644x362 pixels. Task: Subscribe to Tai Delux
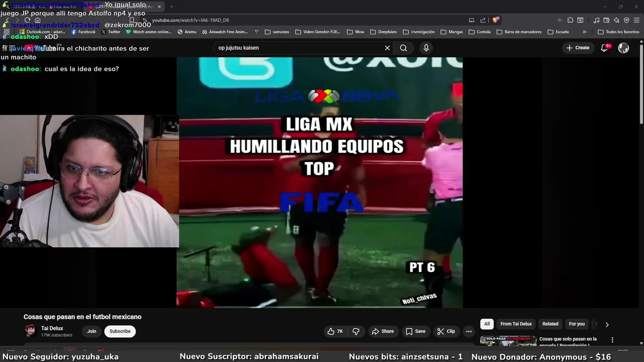120,331
